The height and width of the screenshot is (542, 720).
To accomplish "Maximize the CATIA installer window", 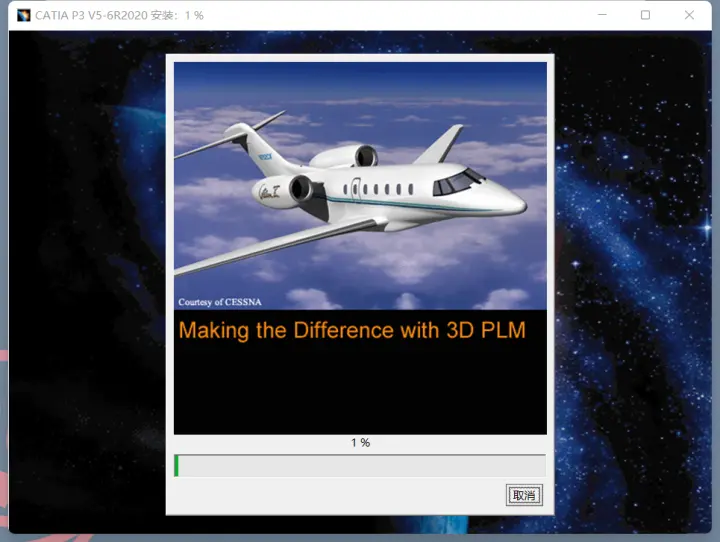I will (645, 15).
